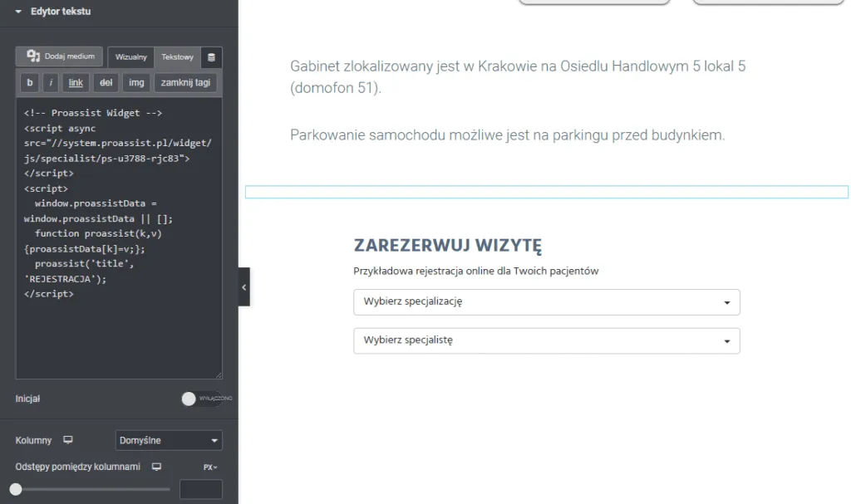Click responsive device icon next to Kolumny
851x504 pixels.
pyautogui.click(x=68, y=440)
